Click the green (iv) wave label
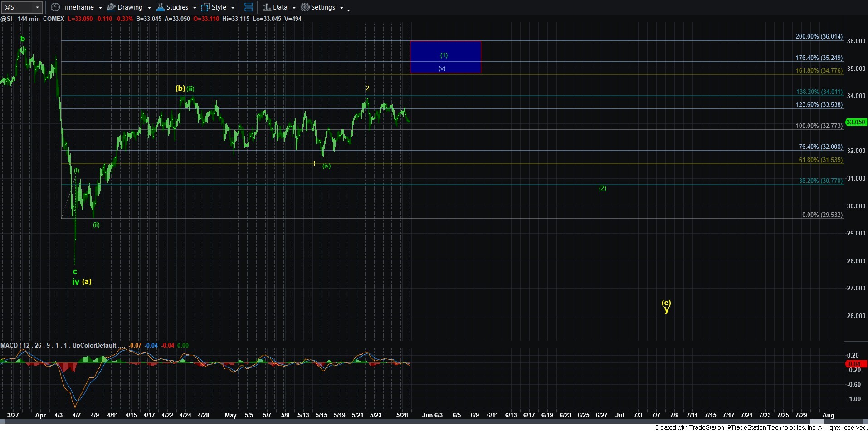 pos(327,166)
